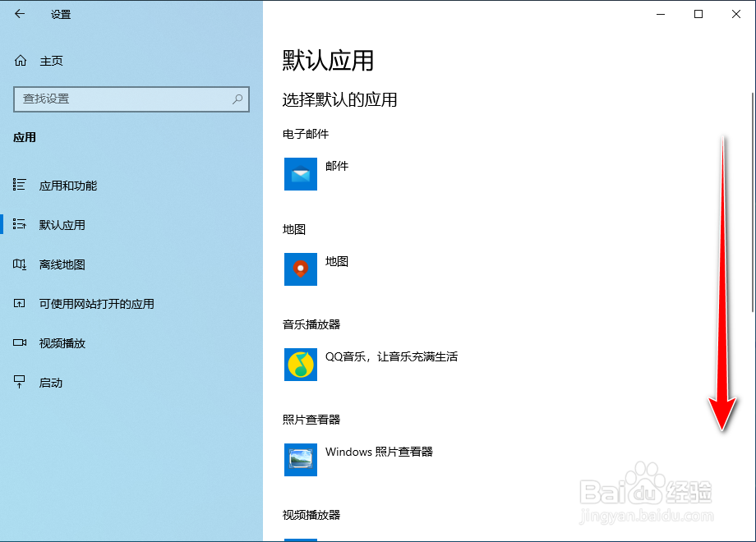Click the 选择默认的应用 heading
The image size is (756, 542).
click(x=340, y=99)
